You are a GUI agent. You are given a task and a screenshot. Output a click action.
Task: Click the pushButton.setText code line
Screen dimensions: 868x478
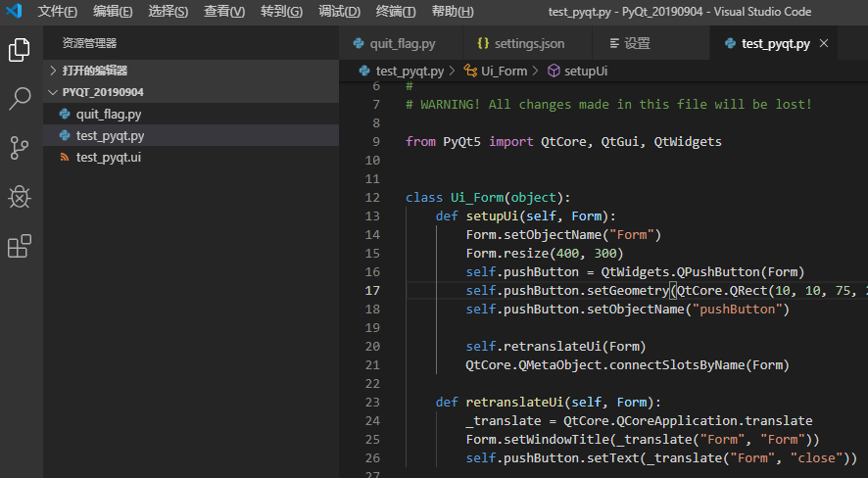pyautogui.click(x=661, y=458)
